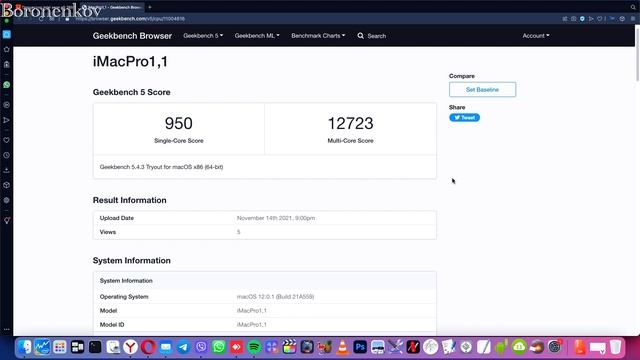Click the blue shield ad-blocker icon
The width and height of the screenshot is (640, 360).
[582, 19]
